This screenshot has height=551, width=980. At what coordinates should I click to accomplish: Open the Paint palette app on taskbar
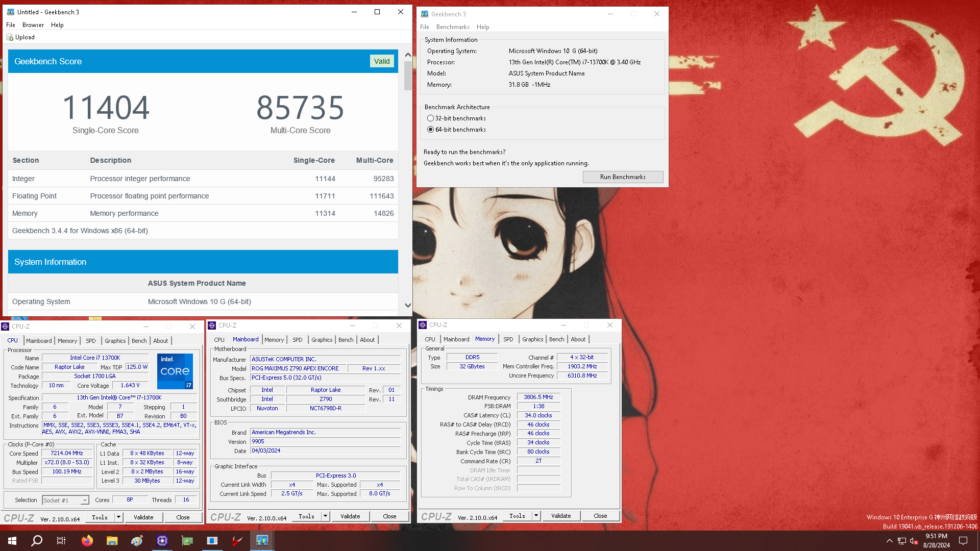pos(137,541)
